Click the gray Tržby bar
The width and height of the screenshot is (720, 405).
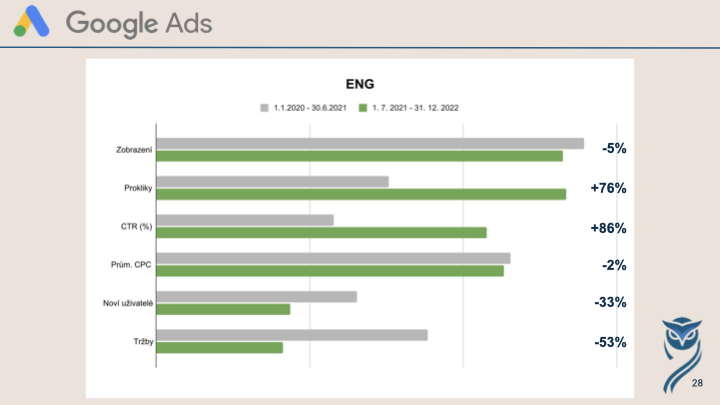click(292, 335)
